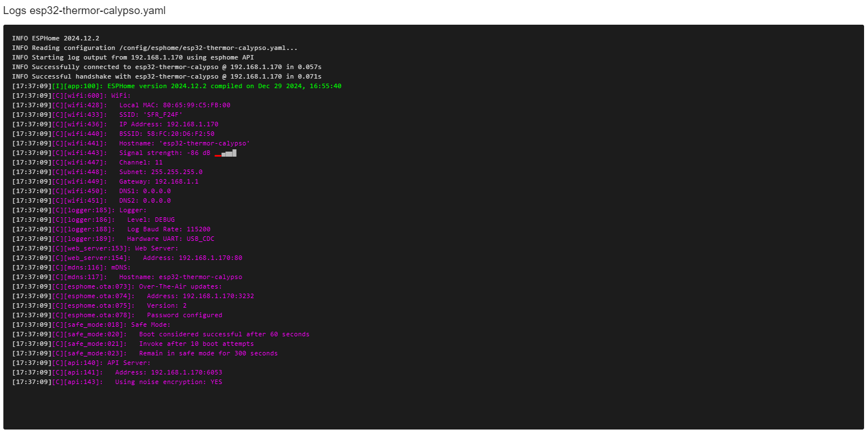Click the signal strength bars indicator
The image size is (868, 434).
[x=226, y=153]
